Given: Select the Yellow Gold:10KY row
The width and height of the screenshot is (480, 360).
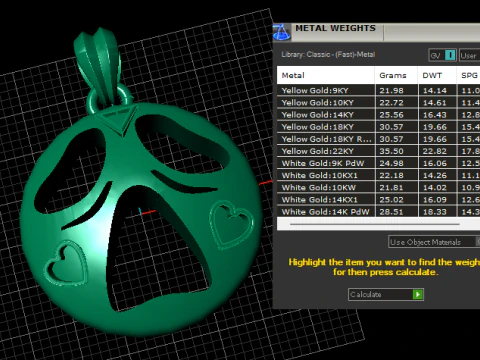Looking at the screenshot, I should (x=378, y=103).
